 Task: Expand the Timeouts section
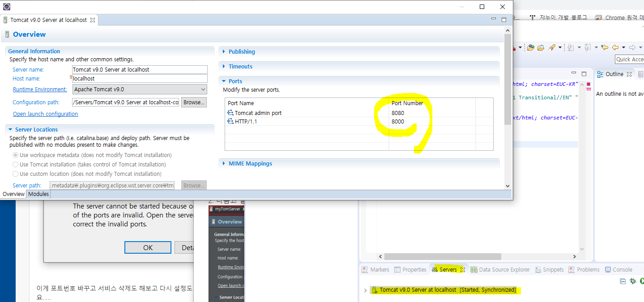[224, 67]
